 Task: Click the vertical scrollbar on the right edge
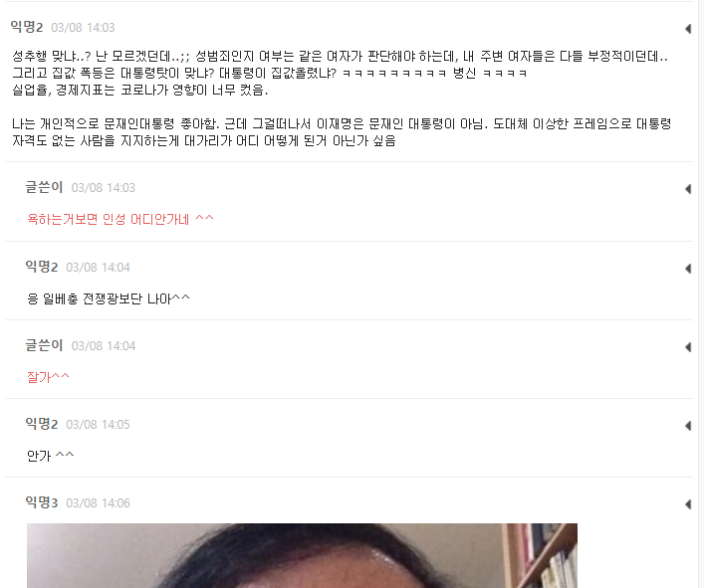[x=700, y=294]
